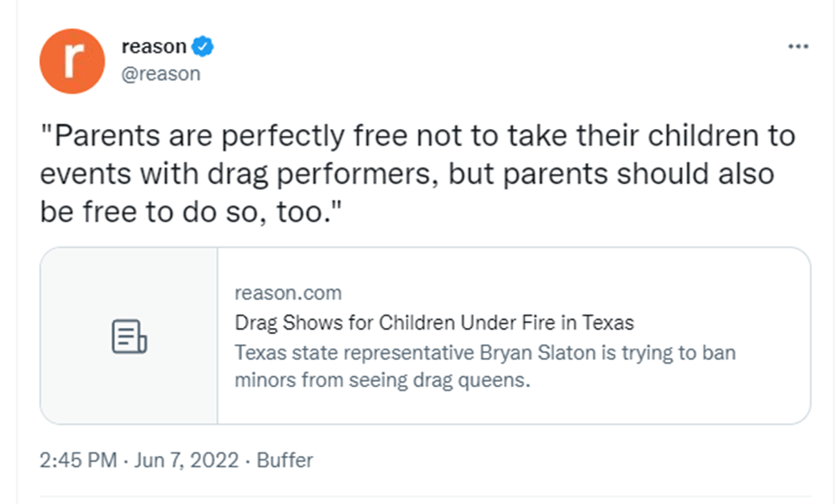Click the document icon in link card

pos(129,337)
